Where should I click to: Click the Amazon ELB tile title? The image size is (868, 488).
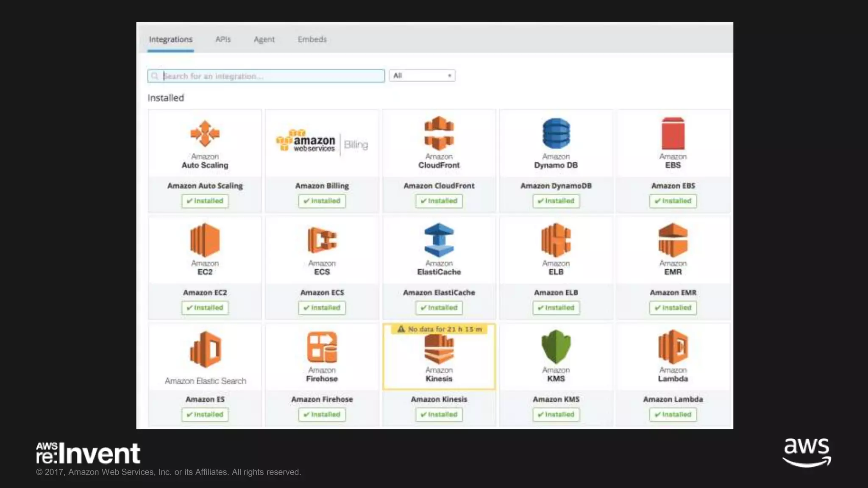pyautogui.click(x=556, y=292)
